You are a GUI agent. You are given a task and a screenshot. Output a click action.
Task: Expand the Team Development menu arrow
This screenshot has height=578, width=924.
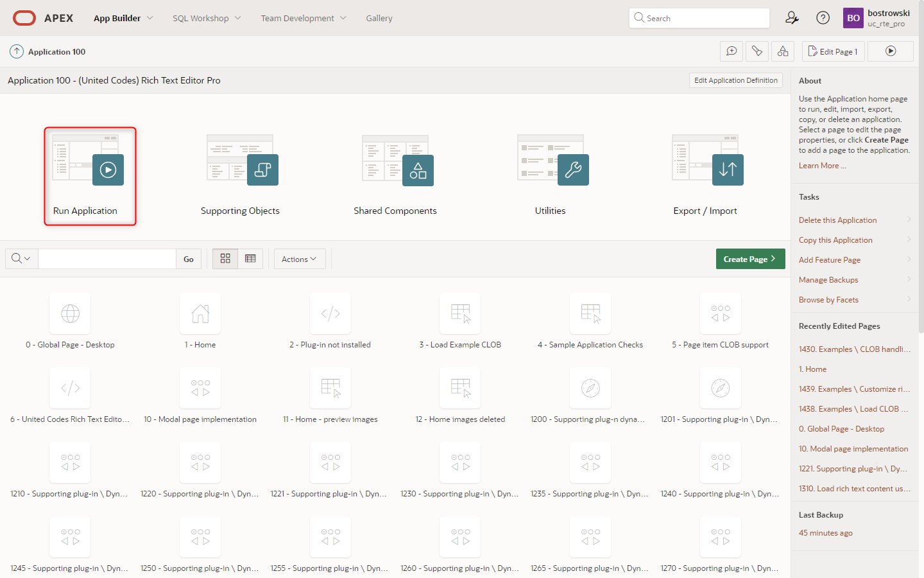coord(343,18)
